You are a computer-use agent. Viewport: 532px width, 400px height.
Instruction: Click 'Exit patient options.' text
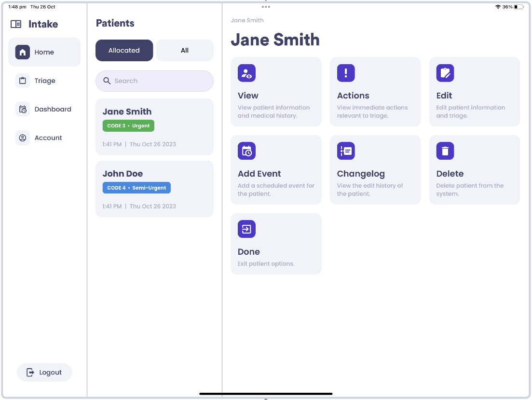(266, 263)
